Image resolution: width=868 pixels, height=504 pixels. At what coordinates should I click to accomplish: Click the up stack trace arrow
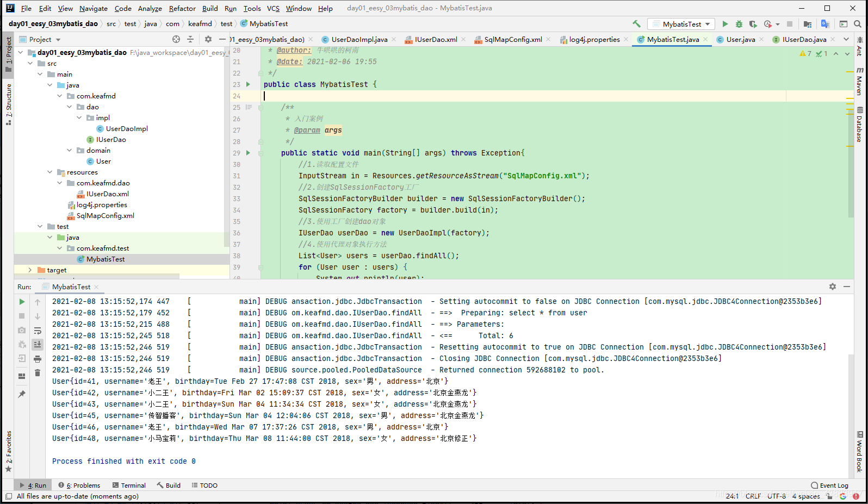38,302
